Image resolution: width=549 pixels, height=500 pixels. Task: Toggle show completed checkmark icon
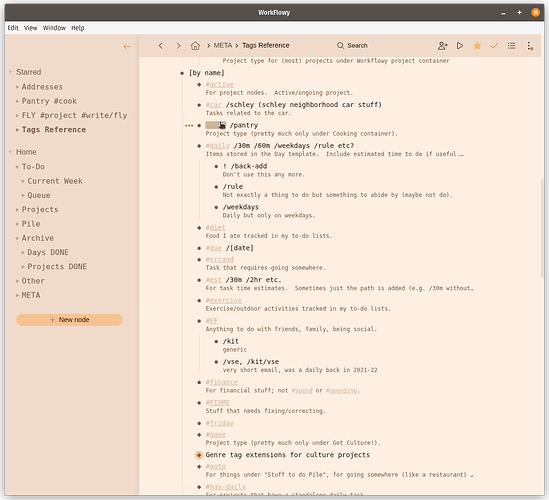click(494, 46)
